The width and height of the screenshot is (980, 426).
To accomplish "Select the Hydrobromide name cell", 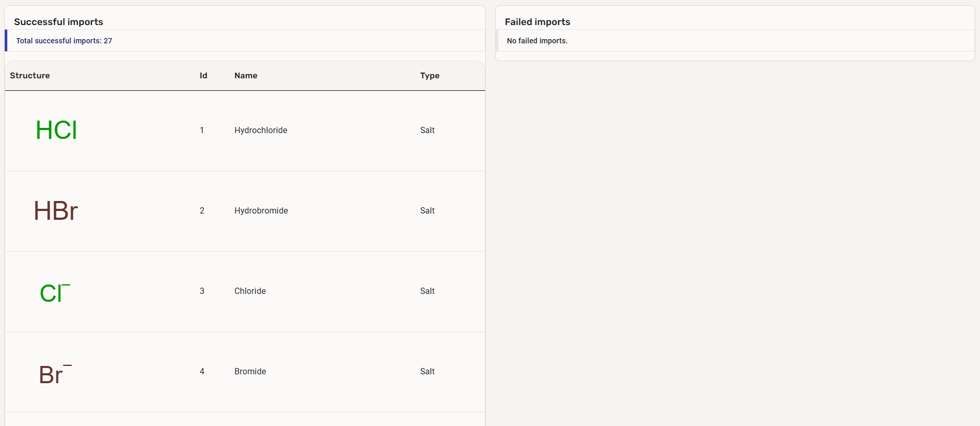I will click(x=261, y=211).
